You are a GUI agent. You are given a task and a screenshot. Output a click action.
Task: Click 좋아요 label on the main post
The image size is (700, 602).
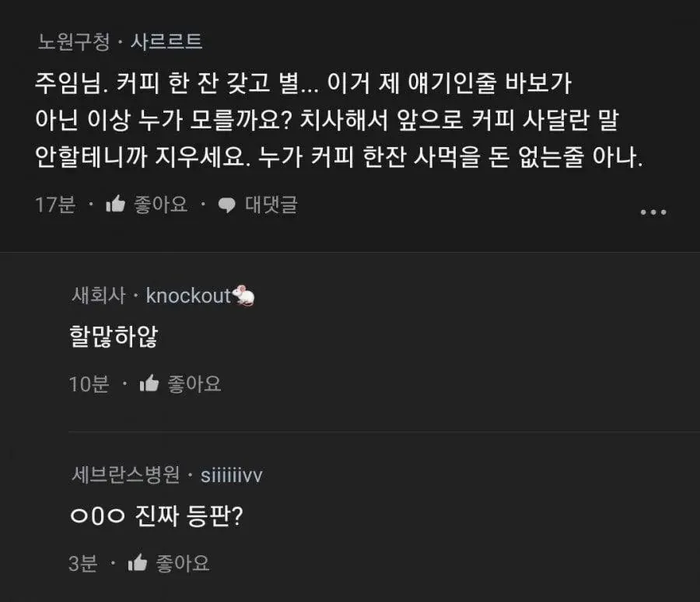(161, 205)
